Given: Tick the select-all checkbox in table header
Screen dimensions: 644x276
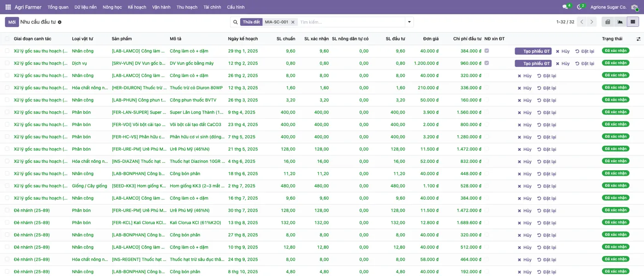Looking at the screenshot, I should (7, 39).
